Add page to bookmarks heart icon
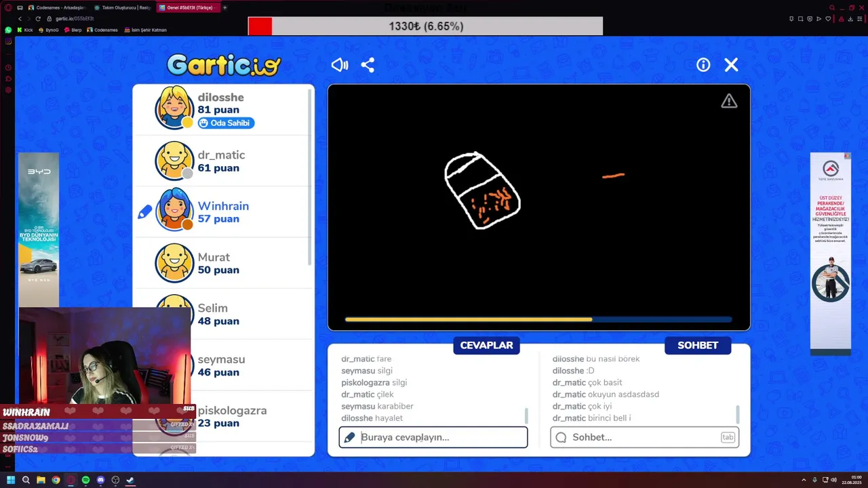The image size is (868, 488). click(828, 19)
